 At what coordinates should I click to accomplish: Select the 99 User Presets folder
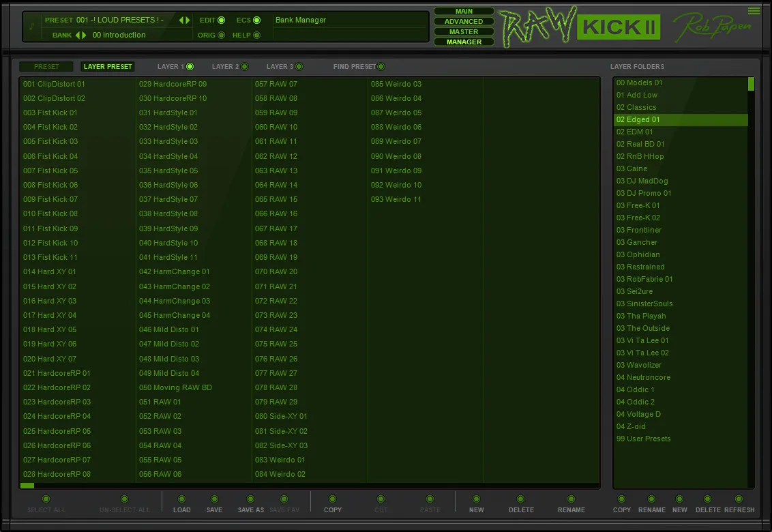(x=681, y=439)
